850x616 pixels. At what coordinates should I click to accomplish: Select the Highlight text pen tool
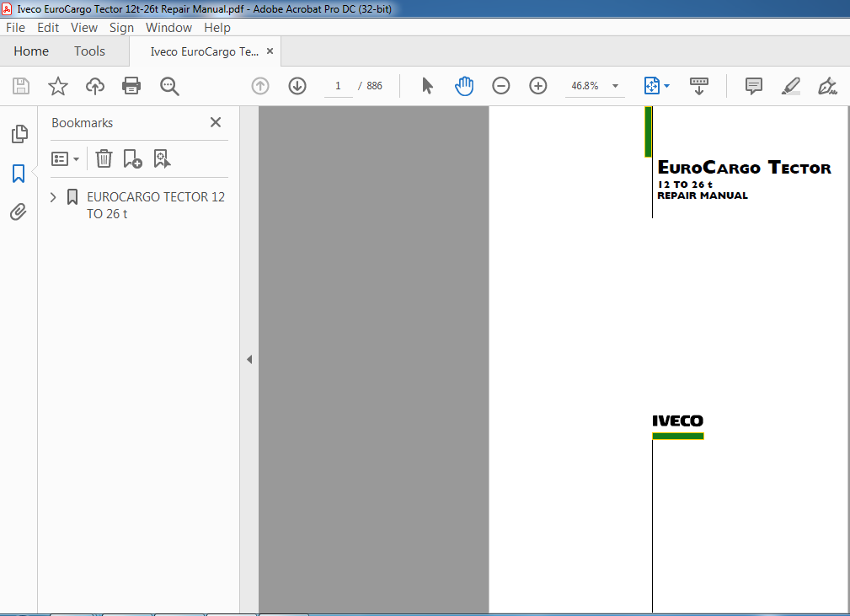pyautogui.click(x=791, y=86)
